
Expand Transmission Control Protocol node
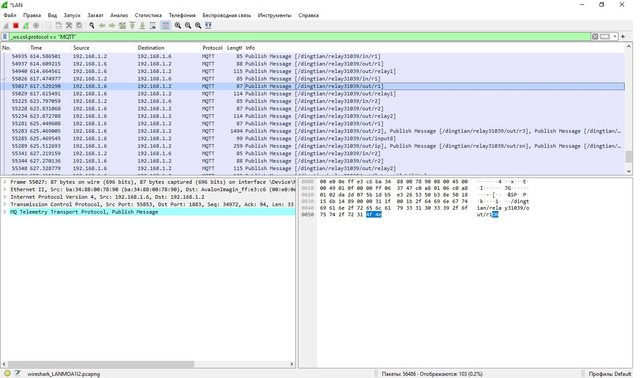(x=4, y=204)
